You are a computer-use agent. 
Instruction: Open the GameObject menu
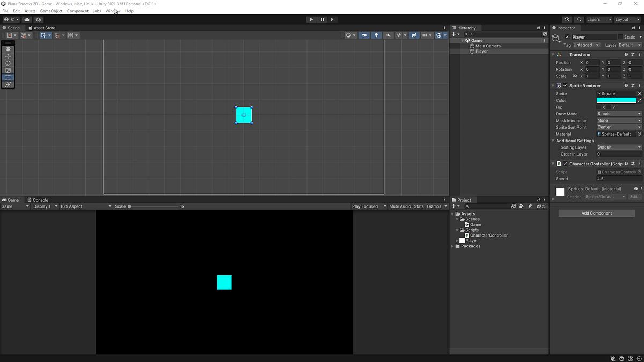[x=52, y=11]
